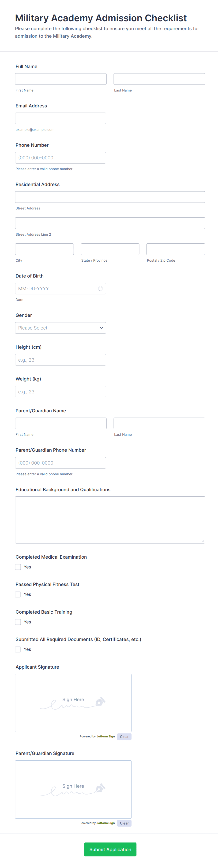Click the Height (cm) input
Screen dimensions: 218x868
coord(60,359)
